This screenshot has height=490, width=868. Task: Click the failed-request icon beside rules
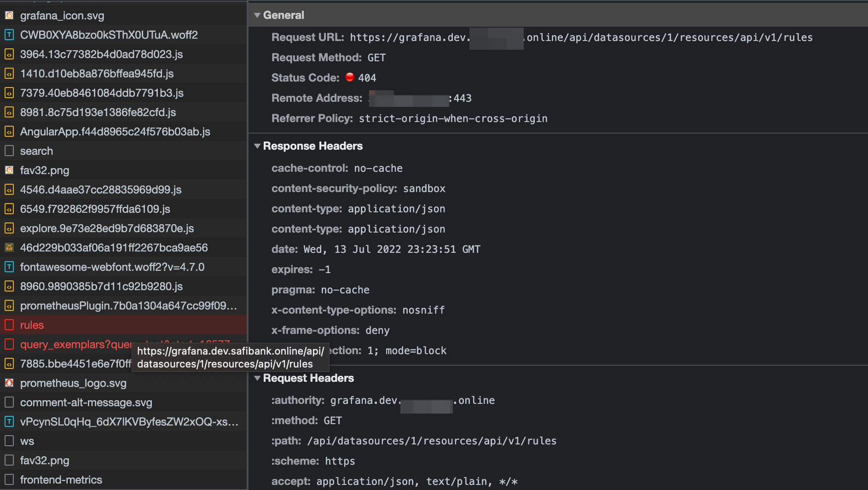click(x=9, y=325)
